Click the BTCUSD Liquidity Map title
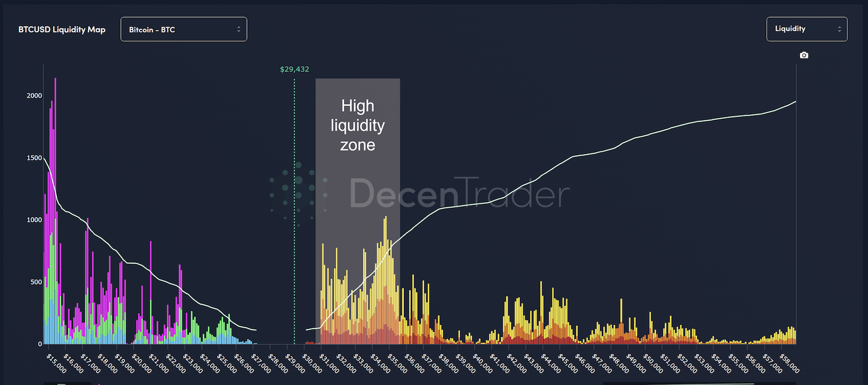Screen dimensions: 868x385 click(62, 30)
